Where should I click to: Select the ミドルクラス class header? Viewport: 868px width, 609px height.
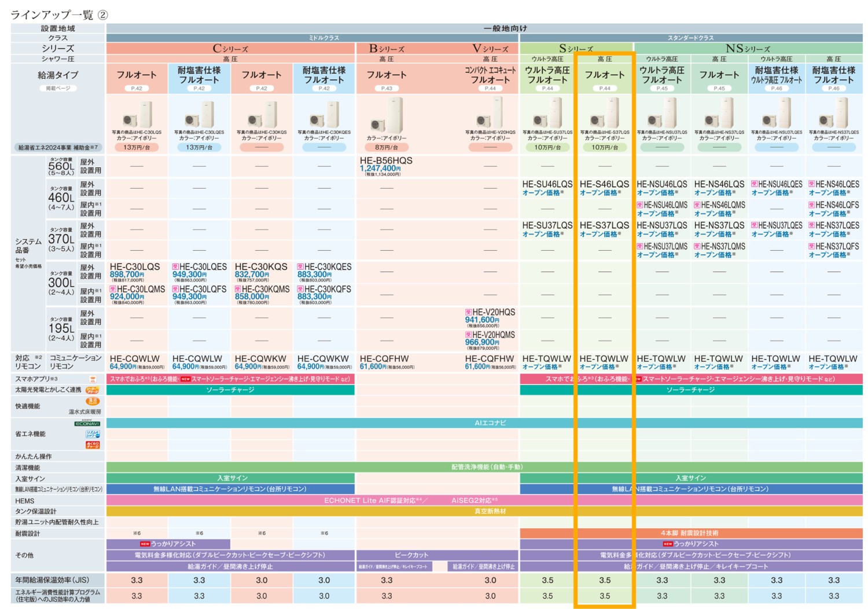pos(312,38)
